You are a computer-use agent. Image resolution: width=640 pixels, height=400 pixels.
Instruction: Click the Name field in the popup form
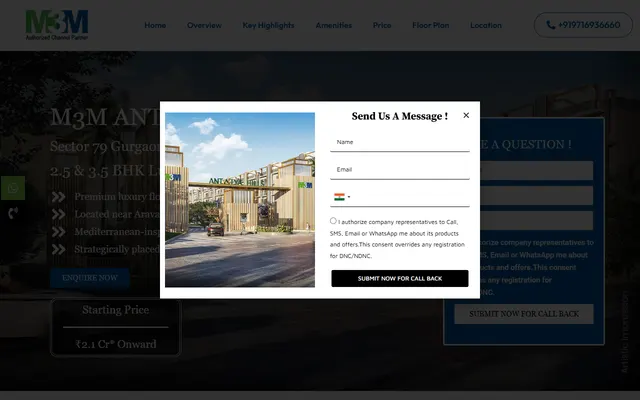click(400, 142)
